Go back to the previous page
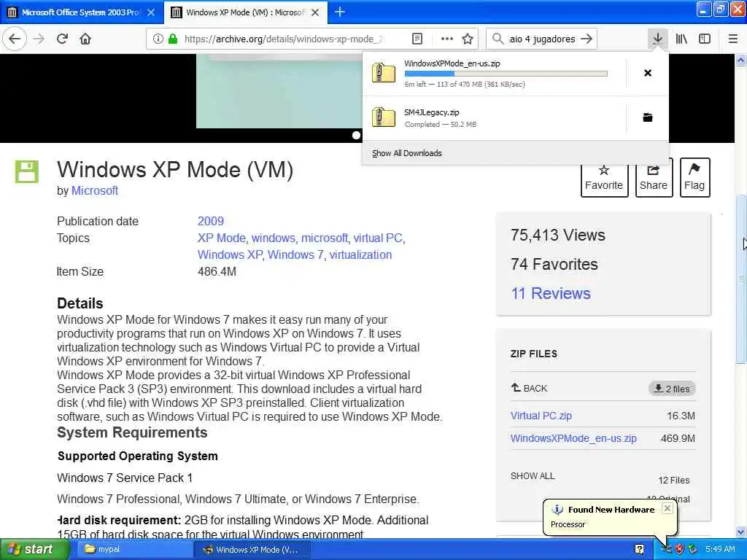The height and width of the screenshot is (560, 747). tap(15, 39)
